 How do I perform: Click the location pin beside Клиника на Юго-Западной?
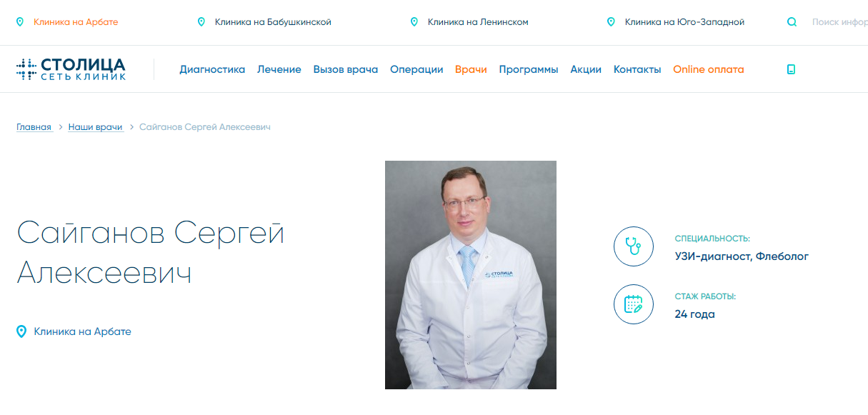pos(611,22)
